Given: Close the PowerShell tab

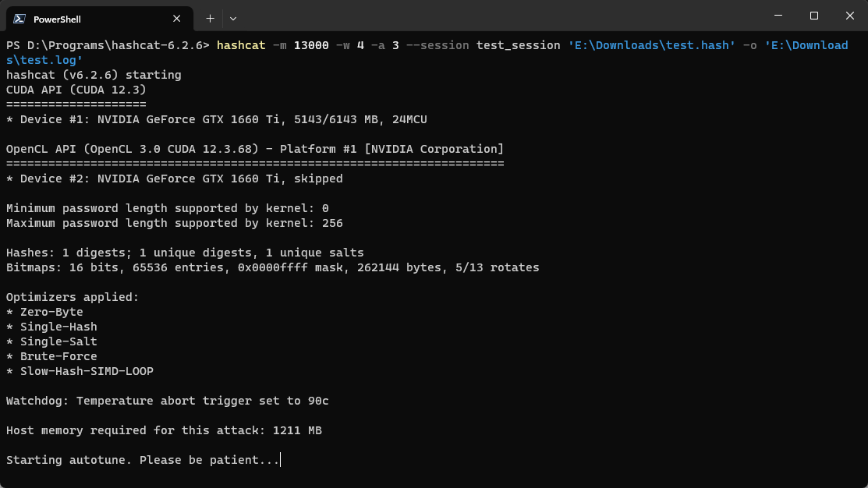Looking at the screenshot, I should click(x=177, y=19).
